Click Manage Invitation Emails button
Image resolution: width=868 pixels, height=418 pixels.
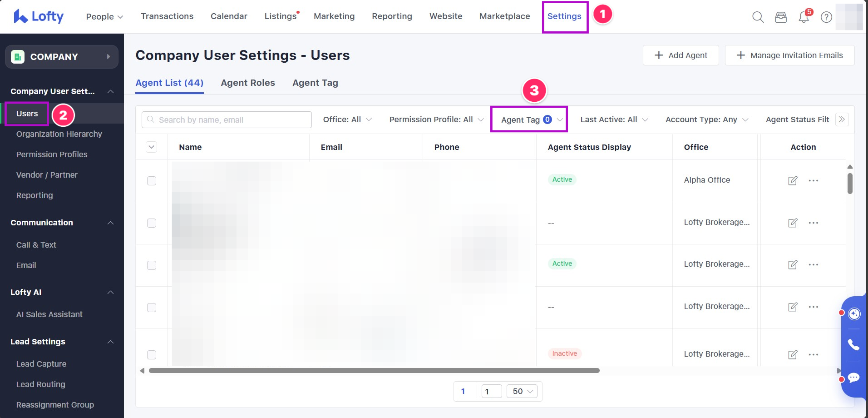tap(789, 55)
